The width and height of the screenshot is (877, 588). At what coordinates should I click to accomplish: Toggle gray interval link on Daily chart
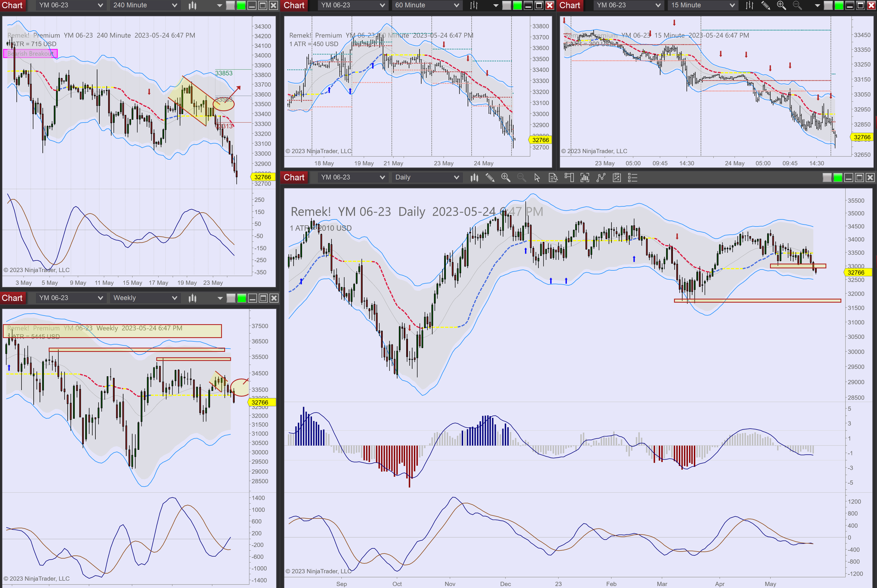(827, 178)
